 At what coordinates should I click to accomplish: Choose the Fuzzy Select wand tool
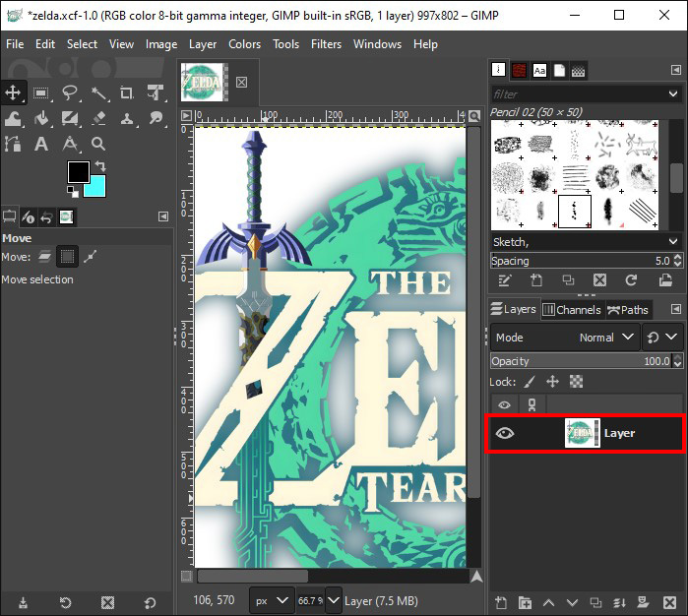(x=98, y=93)
